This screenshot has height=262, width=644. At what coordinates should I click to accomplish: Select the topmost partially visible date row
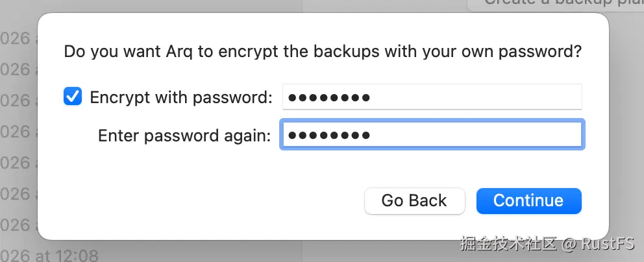[x=16, y=38]
